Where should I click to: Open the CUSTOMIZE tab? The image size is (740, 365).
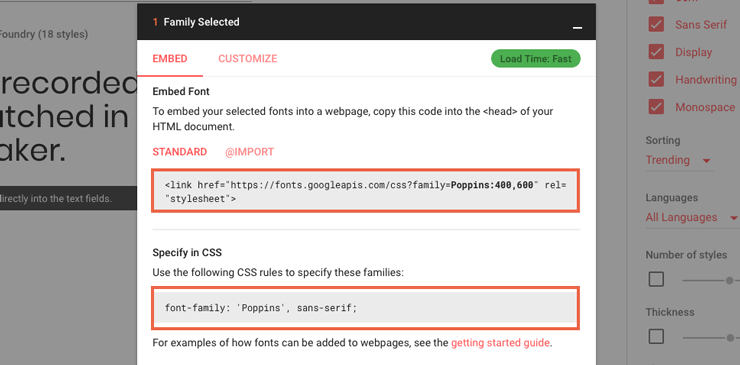point(248,59)
